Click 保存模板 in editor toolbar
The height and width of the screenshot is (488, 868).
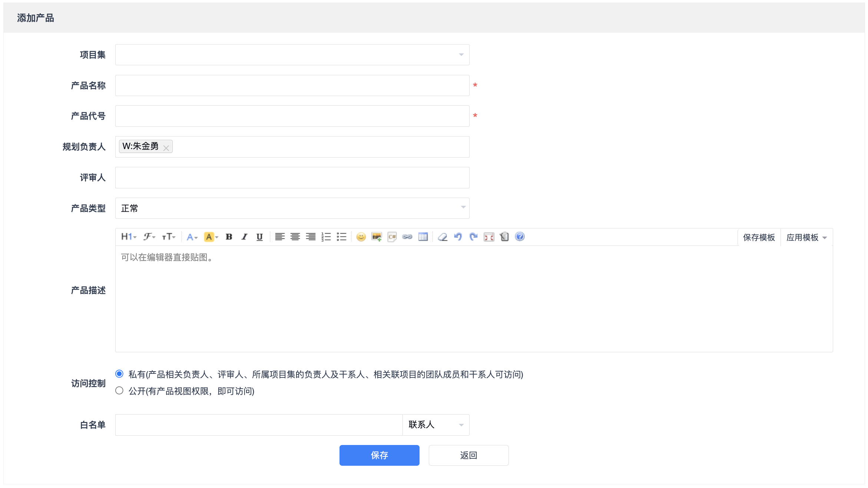759,237
